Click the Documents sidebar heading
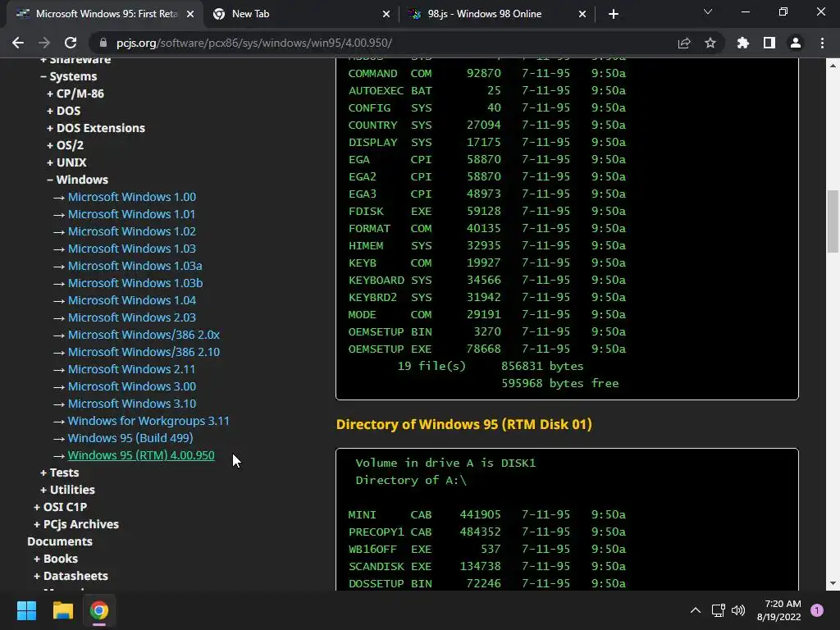 coord(60,541)
